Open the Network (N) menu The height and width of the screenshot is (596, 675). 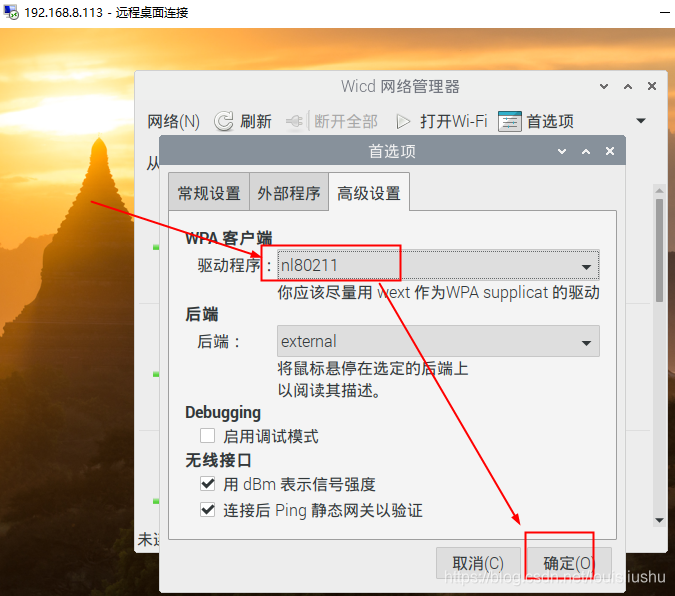(x=173, y=121)
